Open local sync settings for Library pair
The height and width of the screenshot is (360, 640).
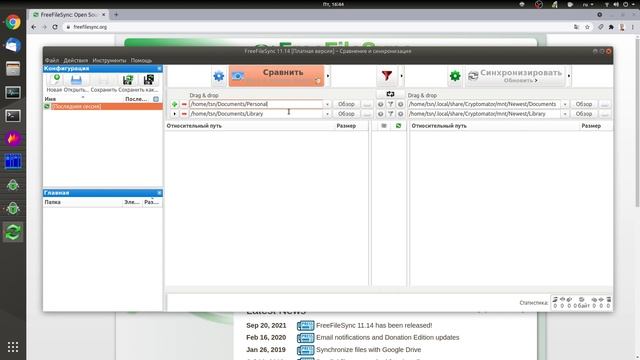coord(400,114)
